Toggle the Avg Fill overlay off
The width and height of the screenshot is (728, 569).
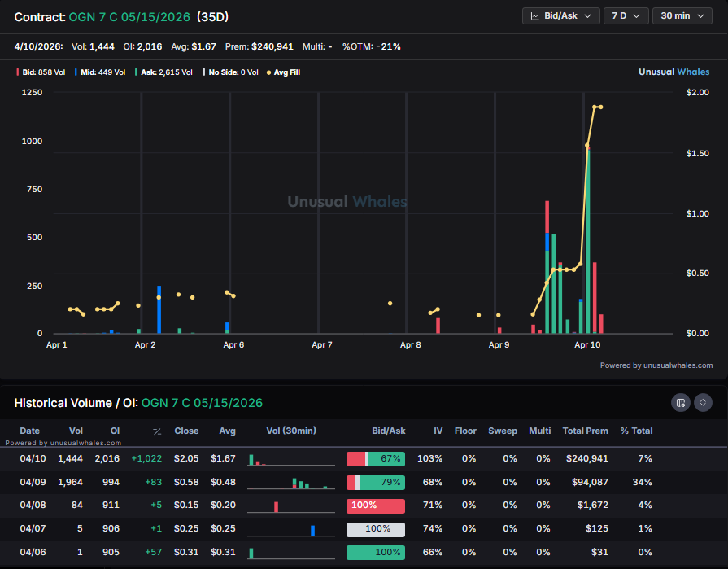[268, 72]
